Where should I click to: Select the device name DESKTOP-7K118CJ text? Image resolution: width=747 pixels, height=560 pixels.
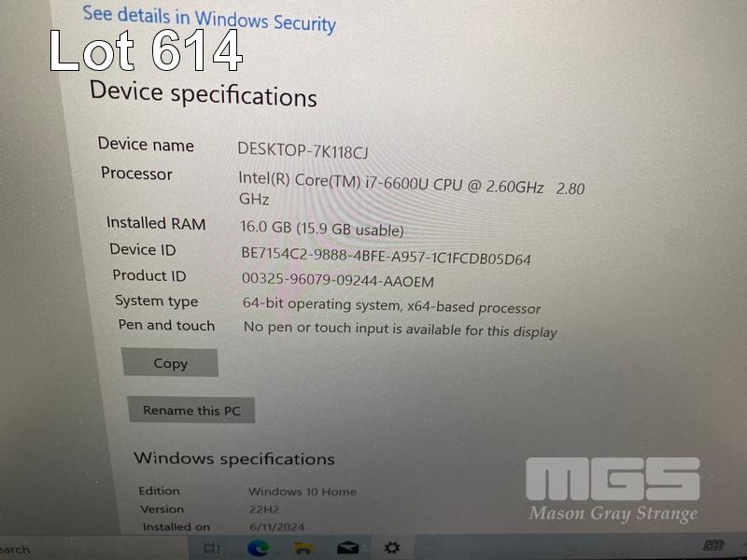[x=303, y=151]
